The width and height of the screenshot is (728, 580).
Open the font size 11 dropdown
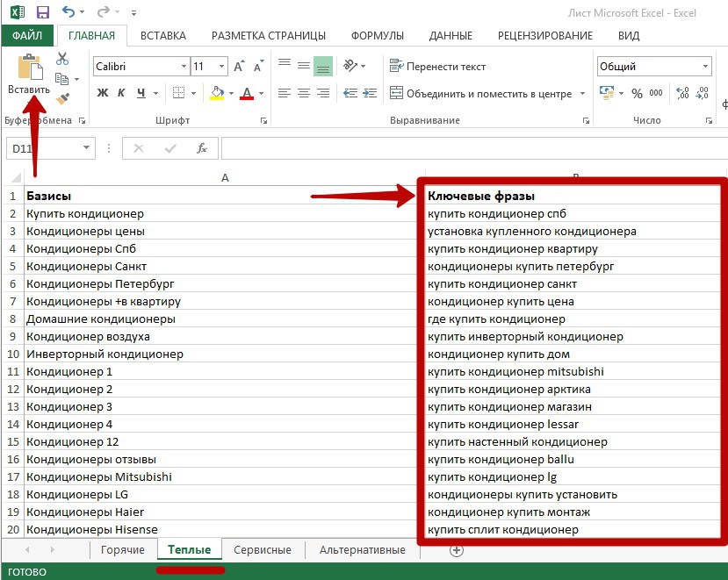pos(222,67)
